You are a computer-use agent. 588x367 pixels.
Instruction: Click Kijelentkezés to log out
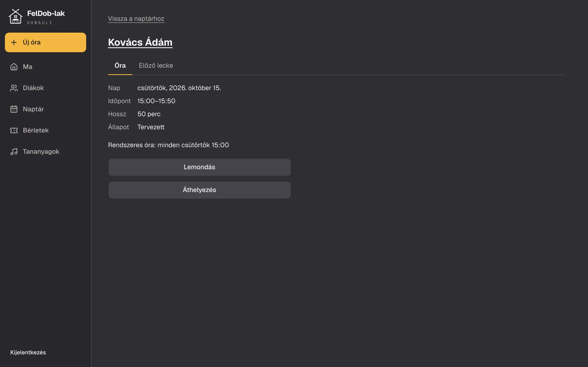pyautogui.click(x=28, y=353)
